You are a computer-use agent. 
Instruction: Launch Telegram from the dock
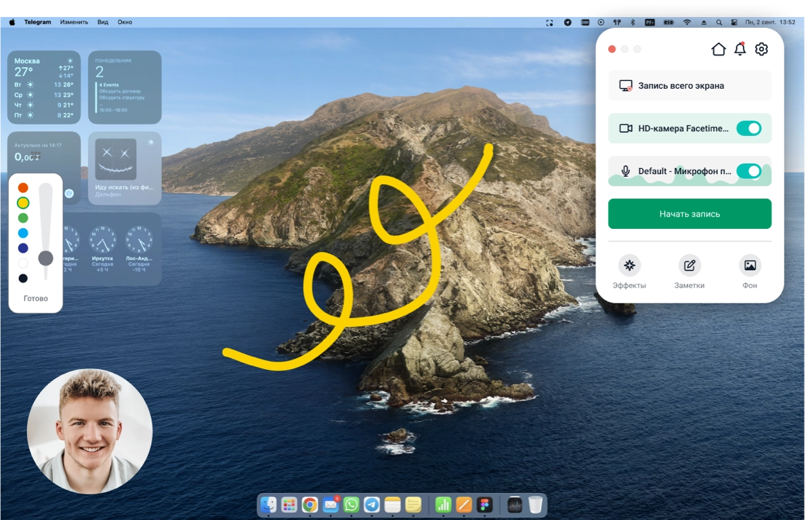click(x=372, y=504)
